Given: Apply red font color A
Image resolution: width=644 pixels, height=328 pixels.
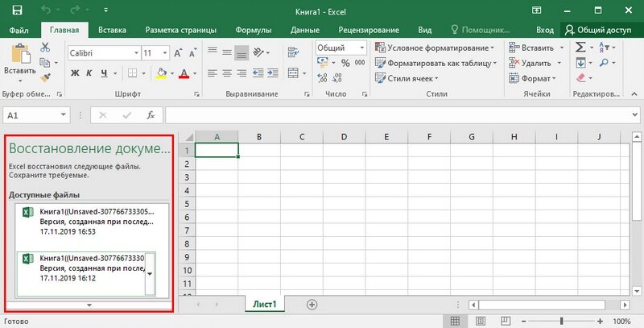Looking at the screenshot, I should (x=184, y=73).
